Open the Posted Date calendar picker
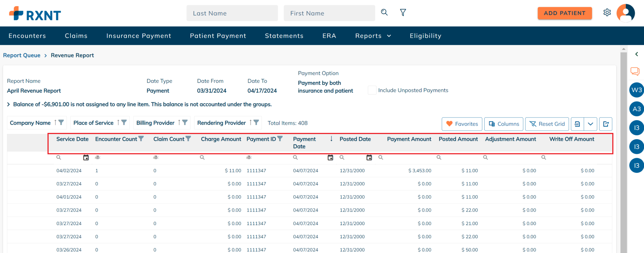Viewport: 644px width, 253px height. point(369,157)
